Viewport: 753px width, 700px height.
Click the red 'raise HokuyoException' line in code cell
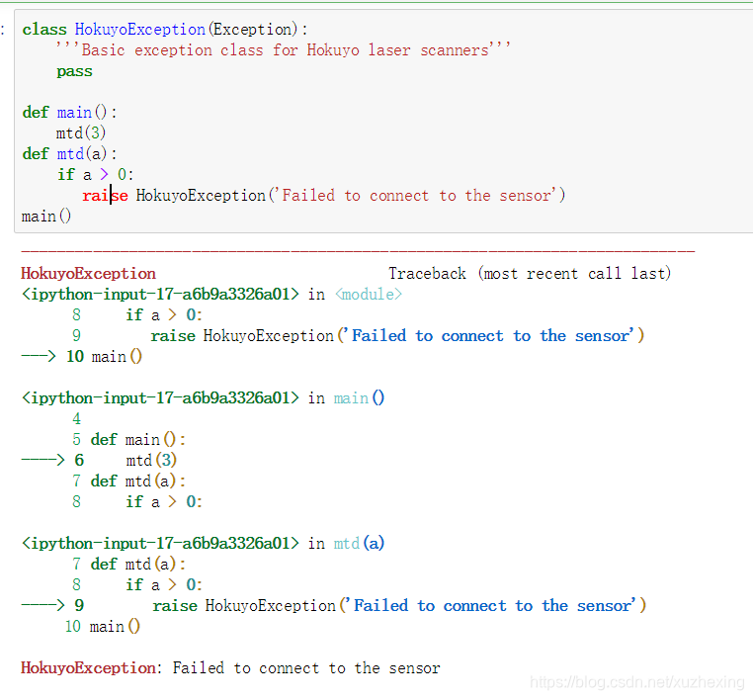click(324, 196)
